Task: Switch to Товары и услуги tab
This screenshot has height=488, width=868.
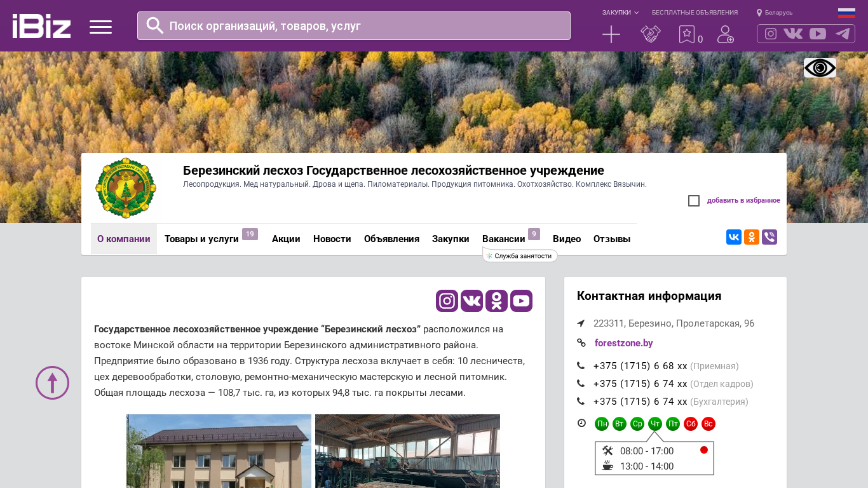Action: [201, 239]
